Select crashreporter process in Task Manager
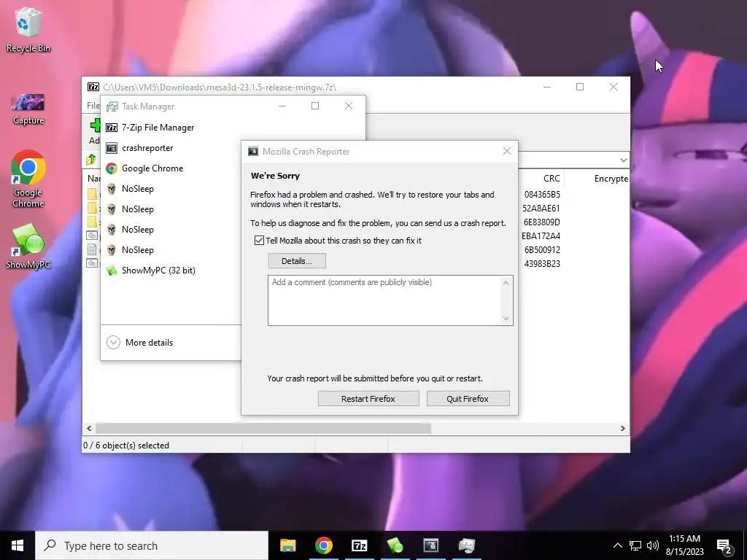The width and height of the screenshot is (747, 560). click(x=147, y=148)
